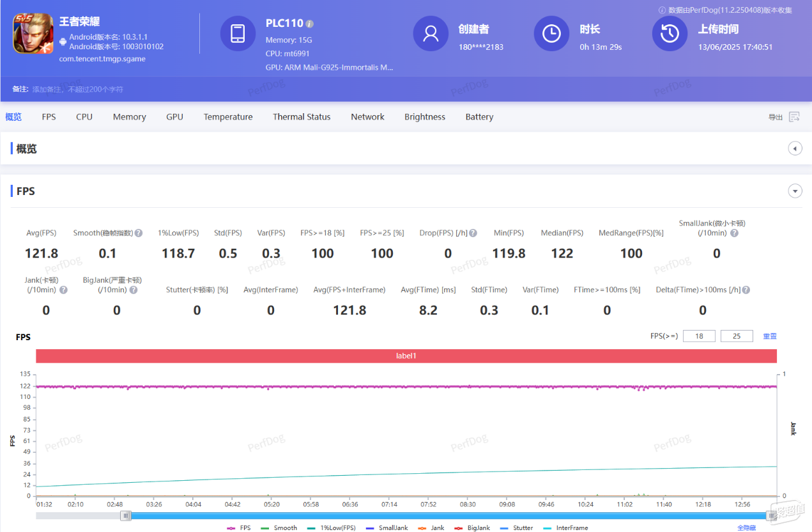Toggle Stutter series in chart legend
The image size is (812, 532).
click(516, 528)
